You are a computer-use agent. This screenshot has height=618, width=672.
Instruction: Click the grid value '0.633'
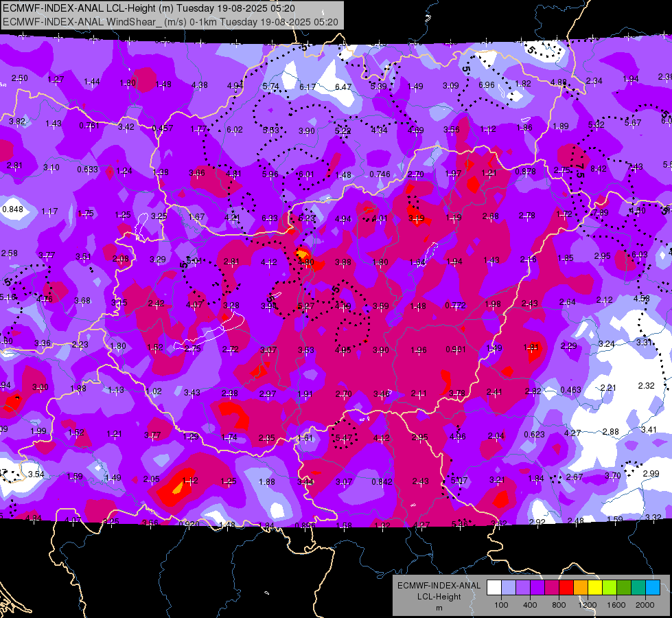[x=87, y=170]
